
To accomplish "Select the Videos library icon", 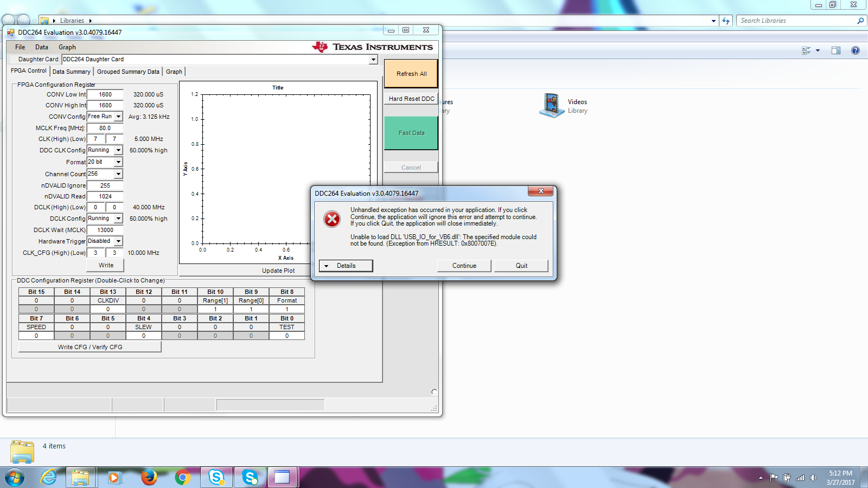I will pos(552,105).
